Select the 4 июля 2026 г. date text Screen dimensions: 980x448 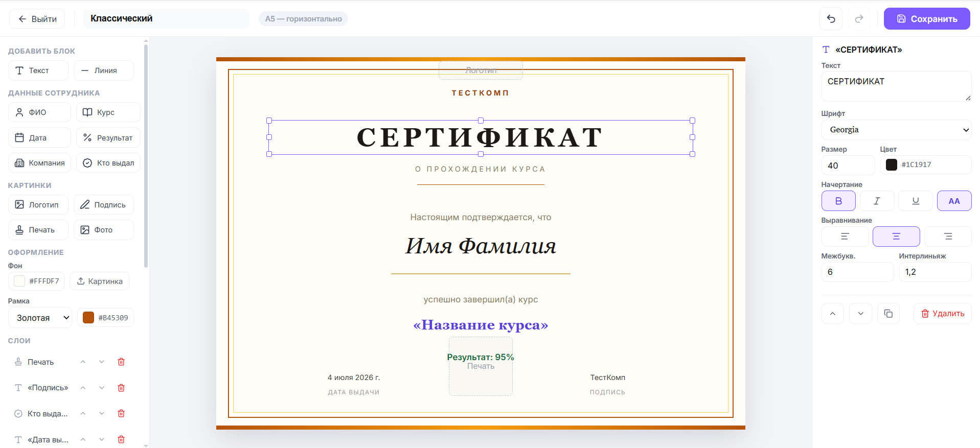click(354, 378)
